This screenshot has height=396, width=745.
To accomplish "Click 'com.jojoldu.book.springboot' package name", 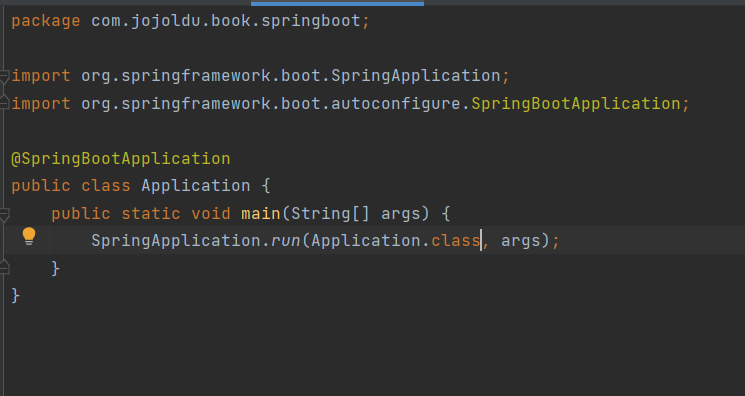I will tap(226, 21).
